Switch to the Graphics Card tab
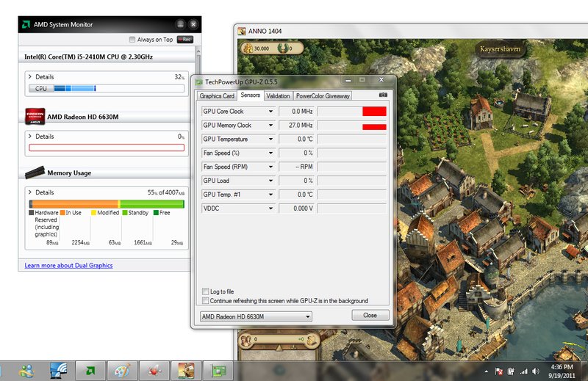 (x=217, y=96)
